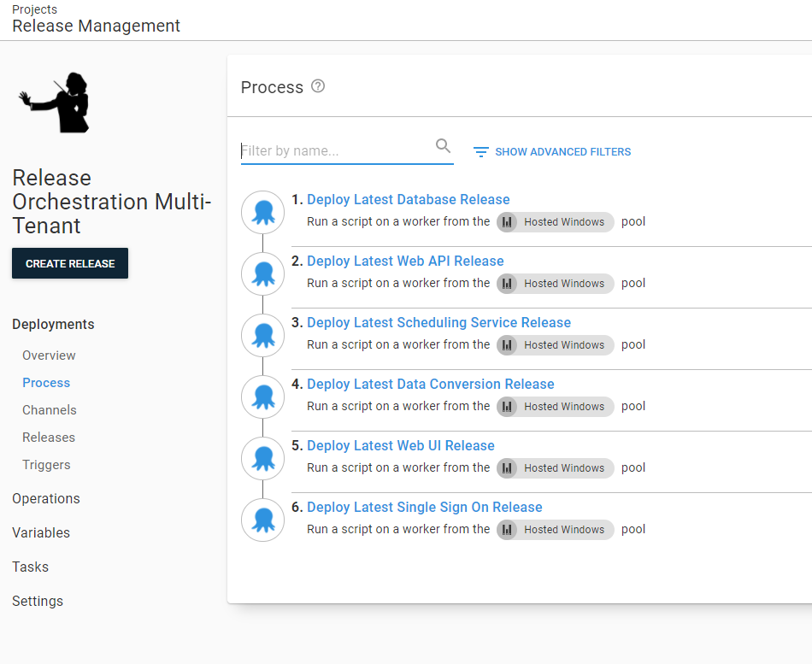
Task: Click the octopus icon for Data Conversion step
Action: 262,397
